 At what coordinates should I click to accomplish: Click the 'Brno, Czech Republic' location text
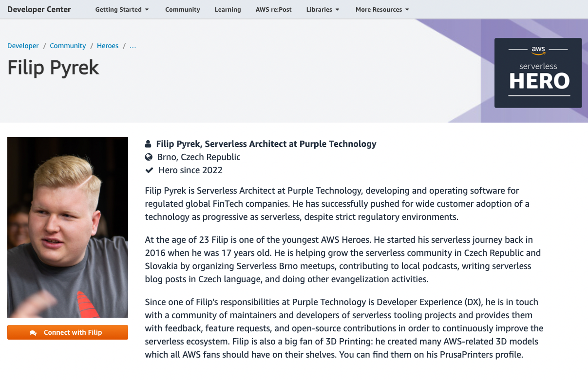click(x=199, y=157)
